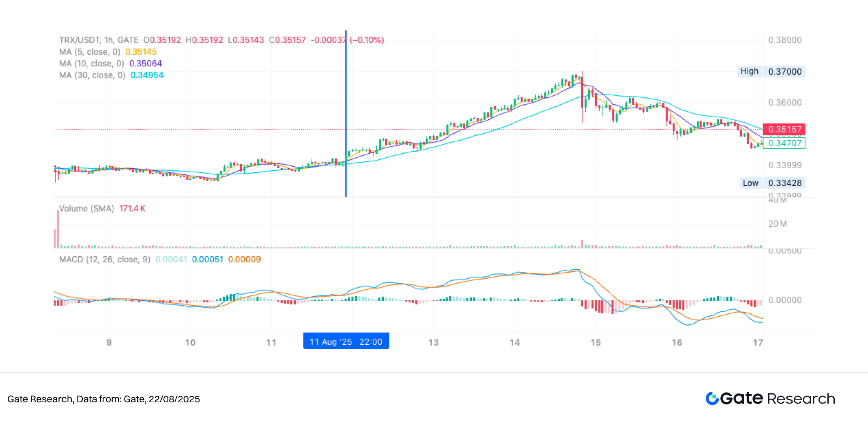Click the Volume (SMA) indicator label
Image resolution: width=868 pixels, height=425 pixels.
[x=86, y=208]
